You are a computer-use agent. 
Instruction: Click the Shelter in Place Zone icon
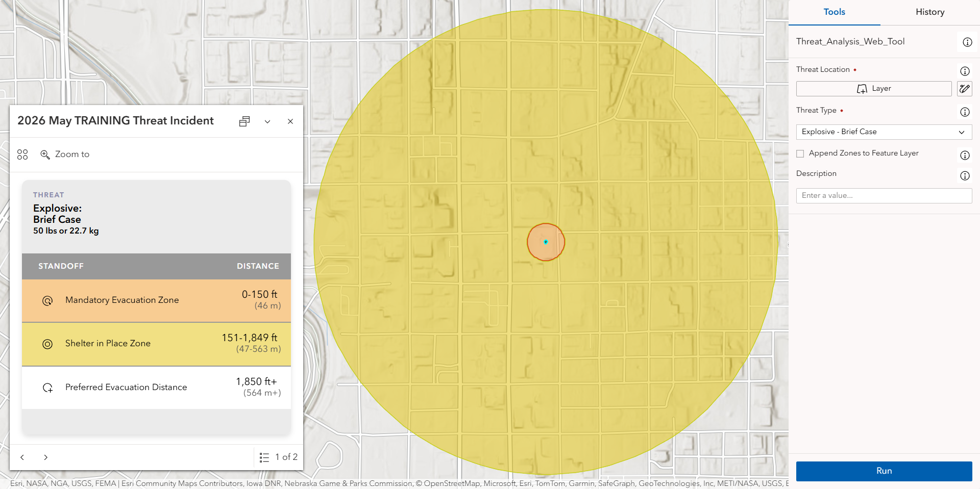pos(47,344)
